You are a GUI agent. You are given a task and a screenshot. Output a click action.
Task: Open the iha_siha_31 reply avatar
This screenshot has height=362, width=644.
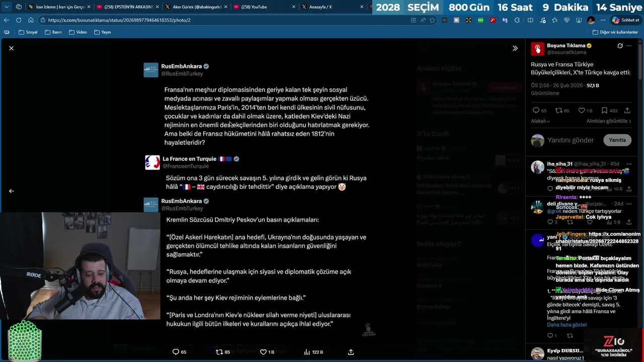click(x=537, y=167)
